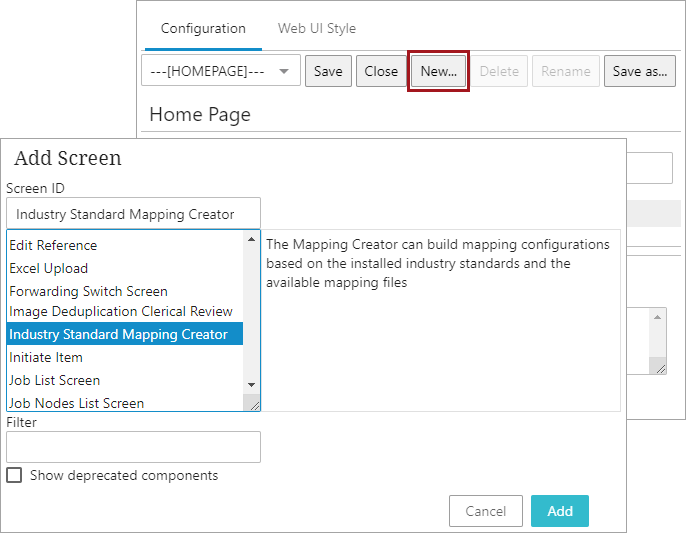This screenshot has width=686, height=533.
Task: Select Edit Reference in the list
Action: (x=125, y=245)
